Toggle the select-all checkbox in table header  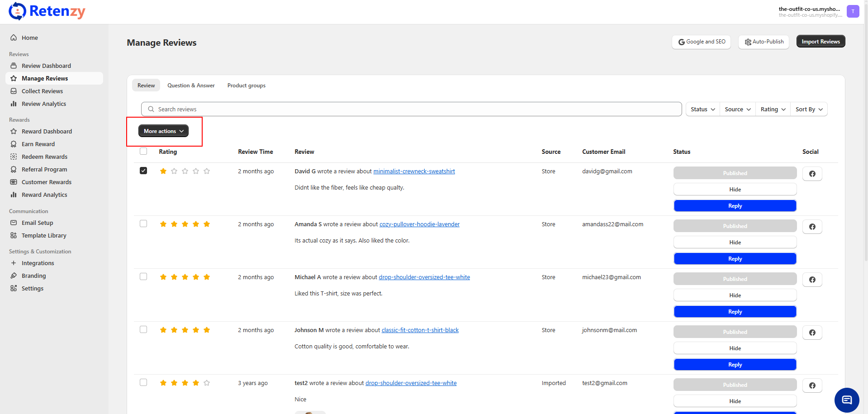[x=143, y=151]
